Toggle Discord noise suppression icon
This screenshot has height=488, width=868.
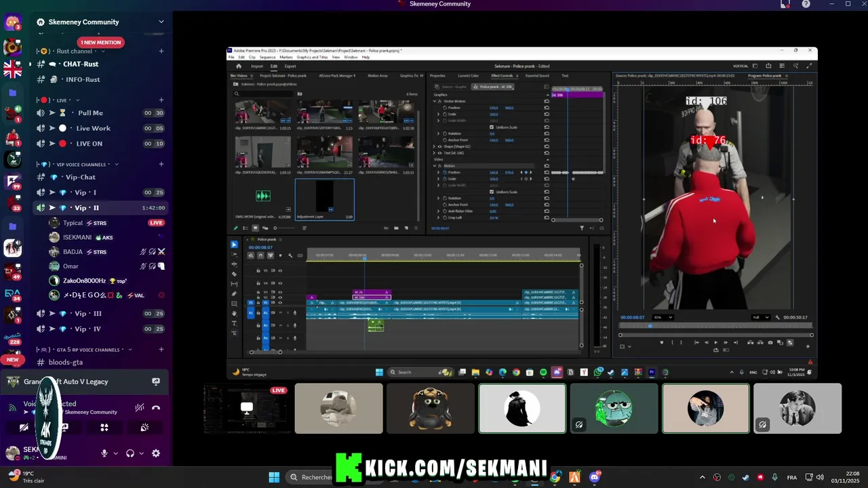139,407
